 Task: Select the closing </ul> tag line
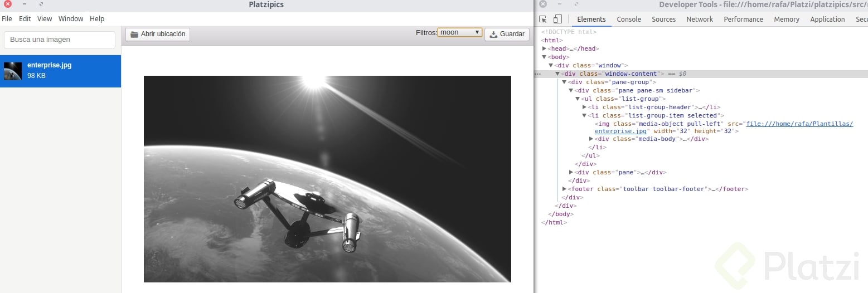[590, 155]
